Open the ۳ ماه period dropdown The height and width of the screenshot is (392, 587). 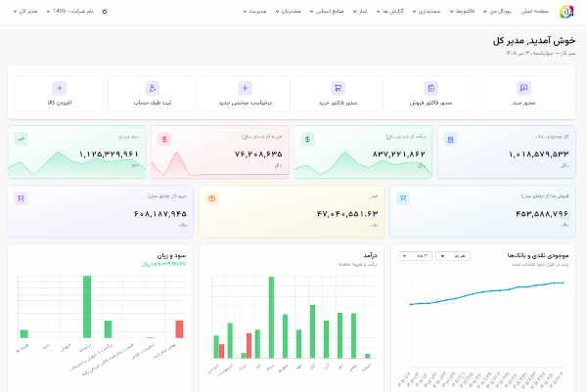(x=415, y=256)
